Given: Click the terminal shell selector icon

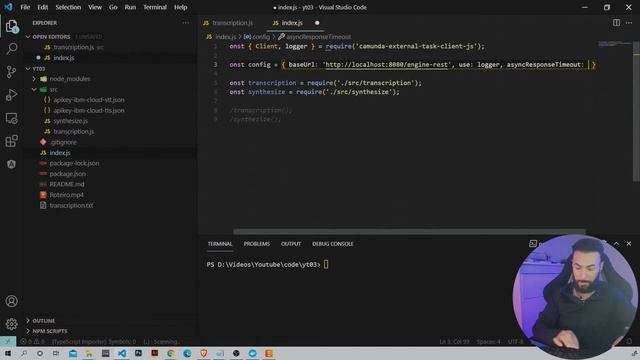Looking at the screenshot, I should click(x=533, y=244).
